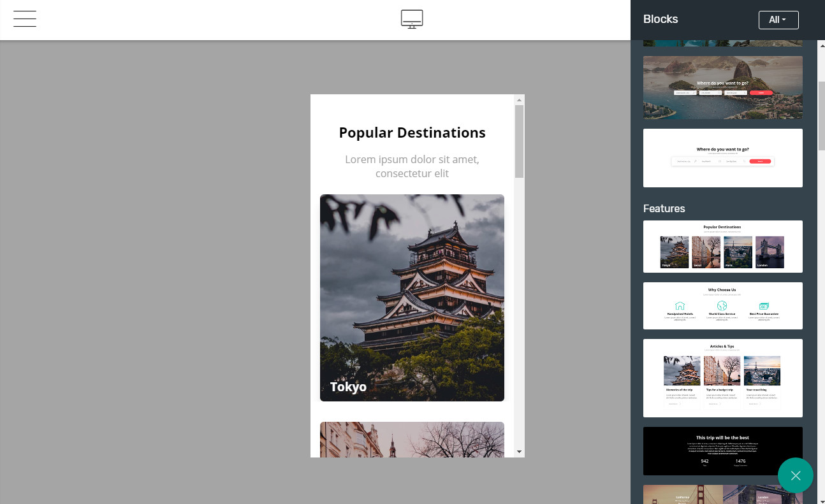Click the desktop view monitor icon
The width and height of the screenshot is (825, 504).
pyautogui.click(x=412, y=19)
